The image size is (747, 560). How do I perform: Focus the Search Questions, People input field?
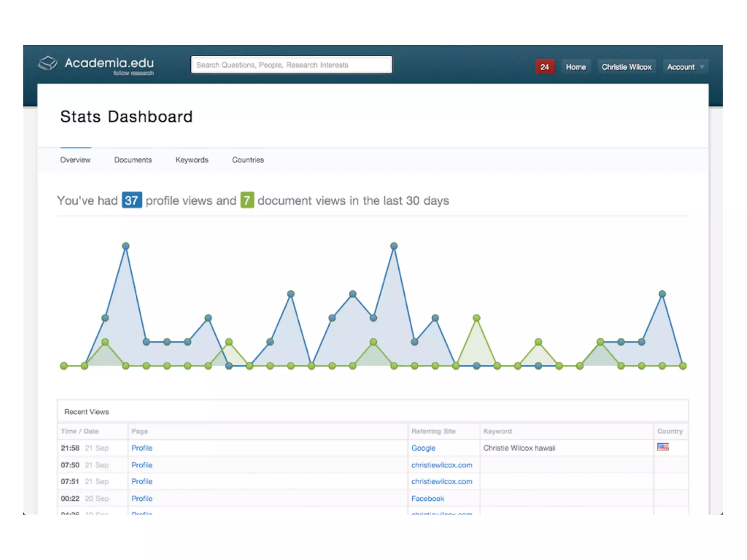coord(291,65)
